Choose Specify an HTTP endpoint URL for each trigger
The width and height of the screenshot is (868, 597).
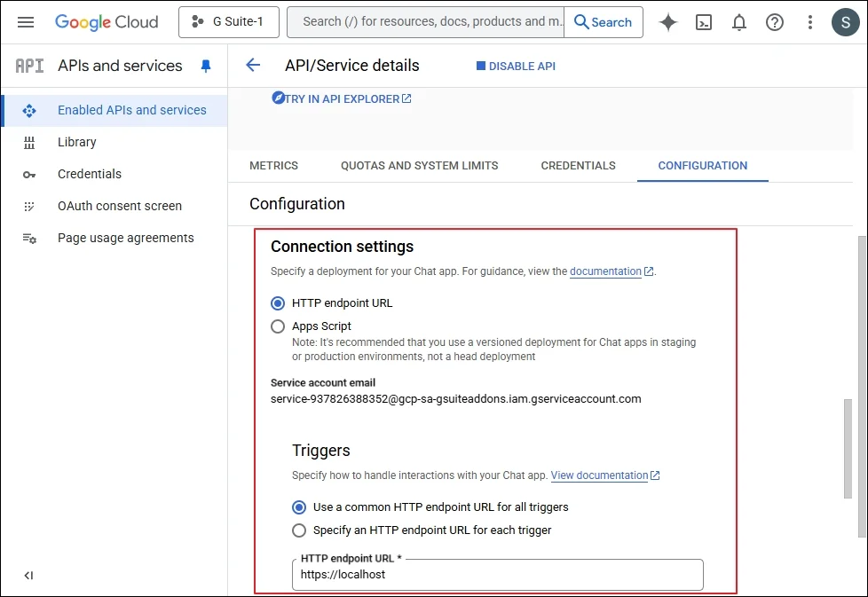click(299, 530)
